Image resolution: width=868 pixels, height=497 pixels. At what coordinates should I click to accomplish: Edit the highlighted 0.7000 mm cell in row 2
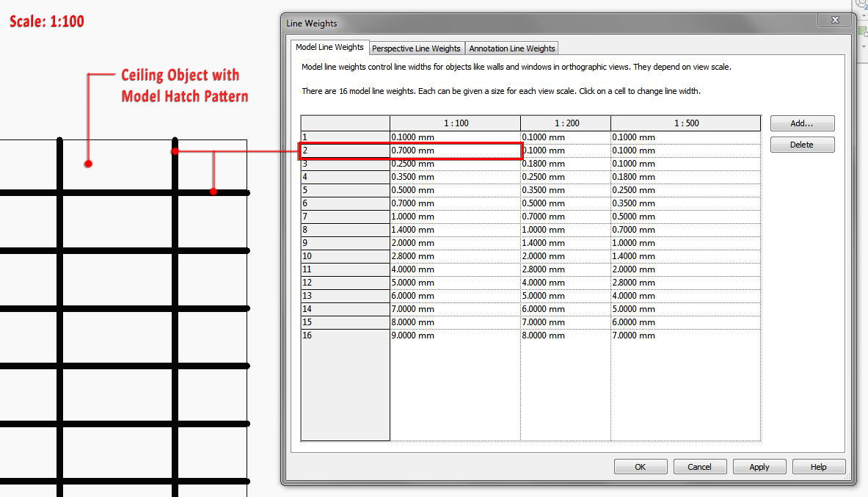pos(455,150)
